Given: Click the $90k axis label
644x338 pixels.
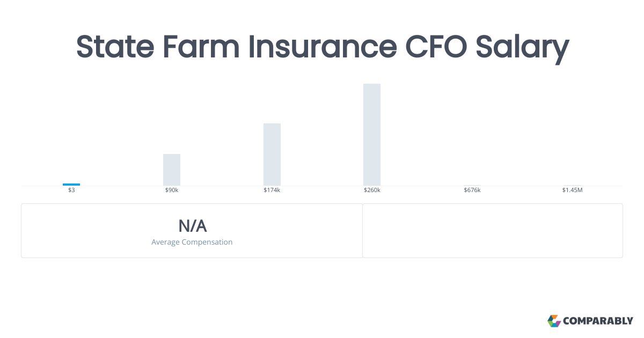Looking at the screenshot, I should click(x=172, y=190).
